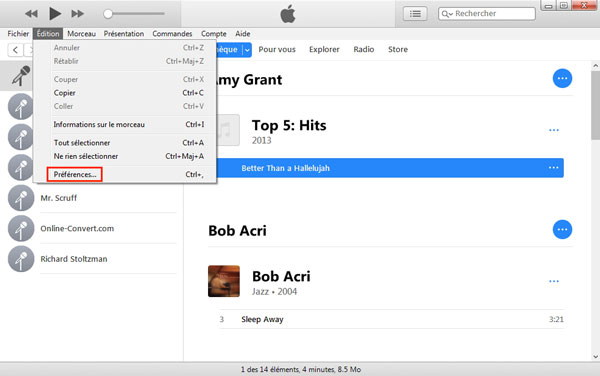
Task: Open the Morceau menu
Action: tap(82, 34)
